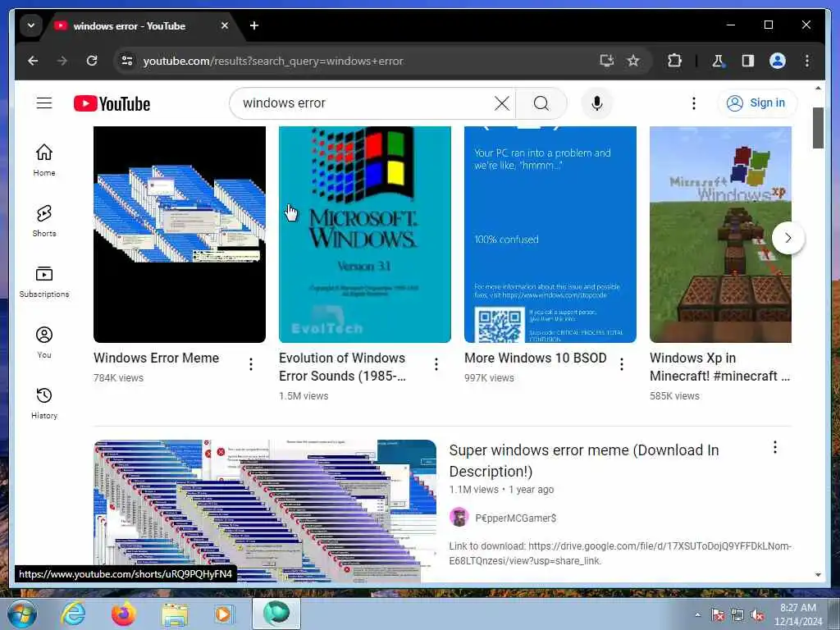Click the Windows Error Meme title
The width and height of the screenshot is (840, 630).
pos(156,358)
